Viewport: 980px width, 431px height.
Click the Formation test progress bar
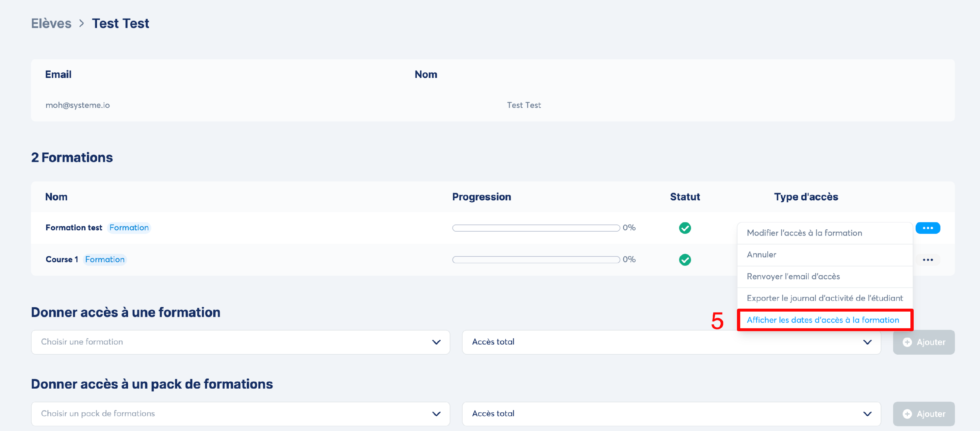tap(535, 228)
